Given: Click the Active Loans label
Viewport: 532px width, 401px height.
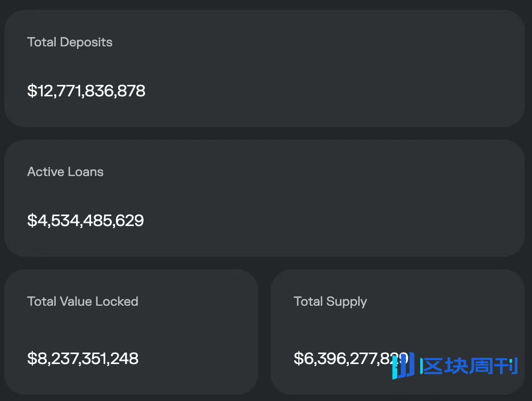Looking at the screenshot, I should pyautogui.click(x=65, y=172).
